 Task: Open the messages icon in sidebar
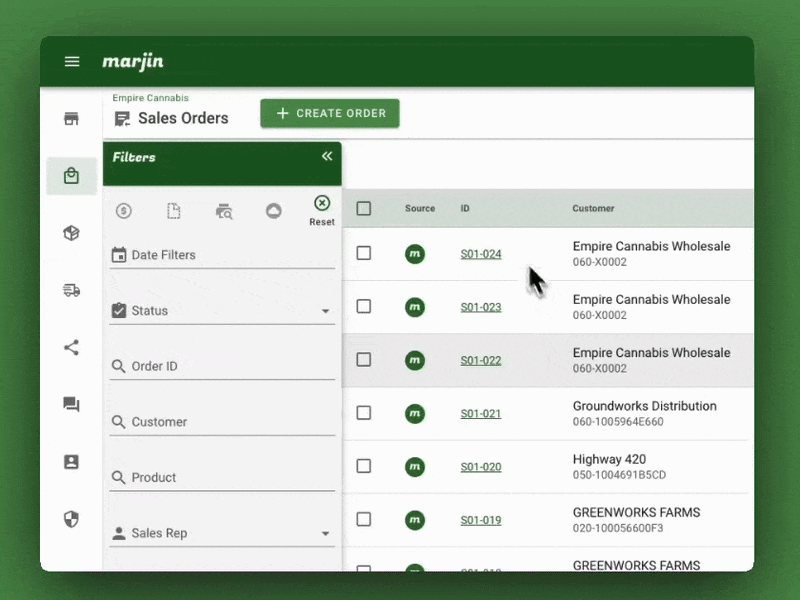(71, 404)
